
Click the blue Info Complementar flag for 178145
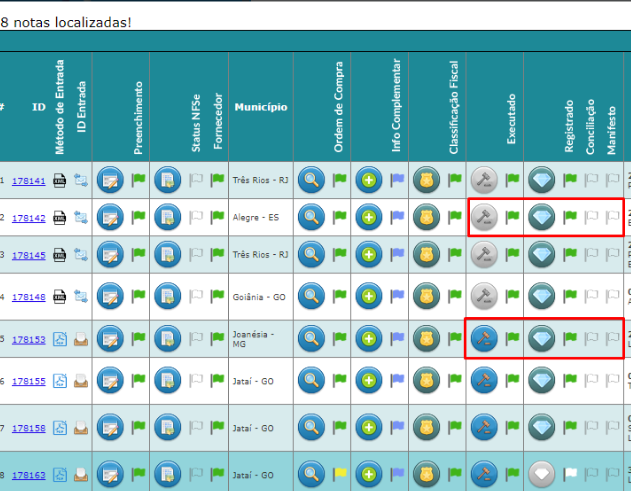pos(397,256)
